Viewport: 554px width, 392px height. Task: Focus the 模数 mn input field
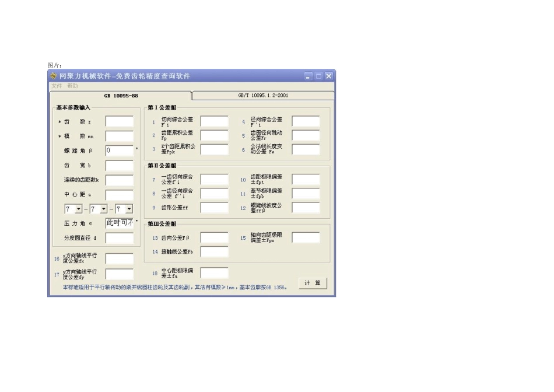[120, 136]
